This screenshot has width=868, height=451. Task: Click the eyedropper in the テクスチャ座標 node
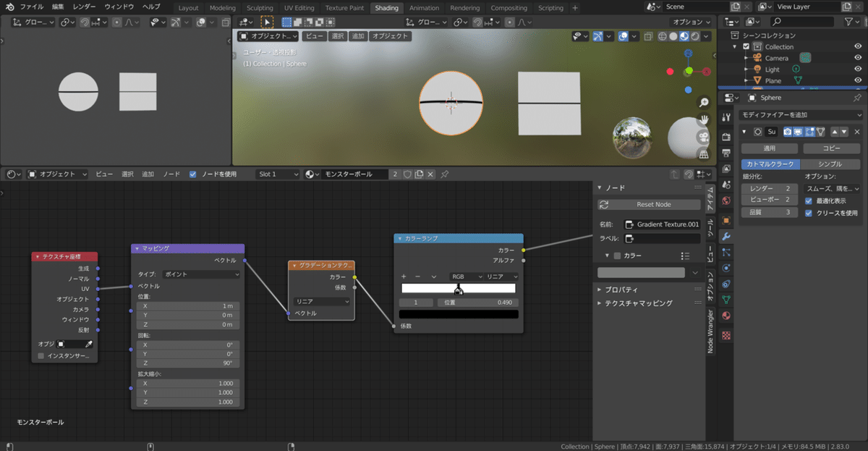(89, 344)
